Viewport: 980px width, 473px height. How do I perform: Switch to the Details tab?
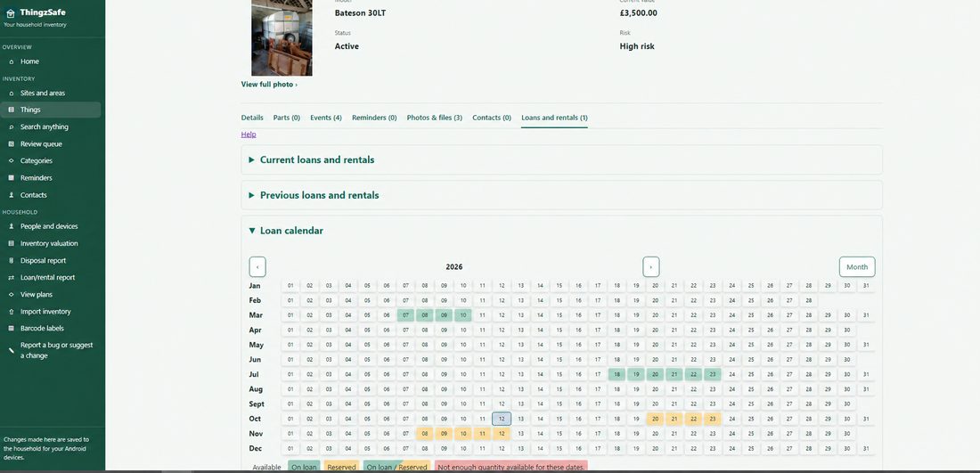click(252, 118)
